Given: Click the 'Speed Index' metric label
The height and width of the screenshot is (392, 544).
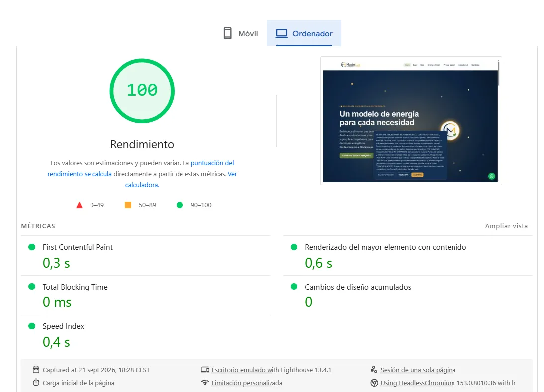Looking at the screenshot, I should pos(63,326).
